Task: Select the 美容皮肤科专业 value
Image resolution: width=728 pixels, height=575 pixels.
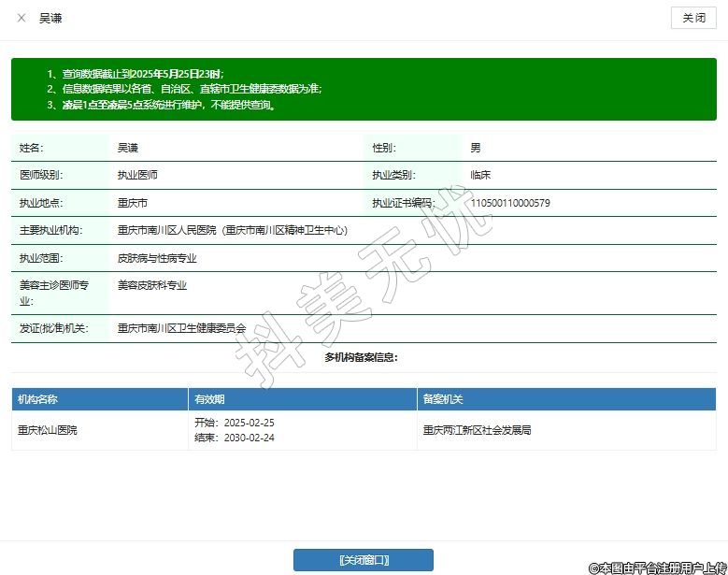Action: 151,286
